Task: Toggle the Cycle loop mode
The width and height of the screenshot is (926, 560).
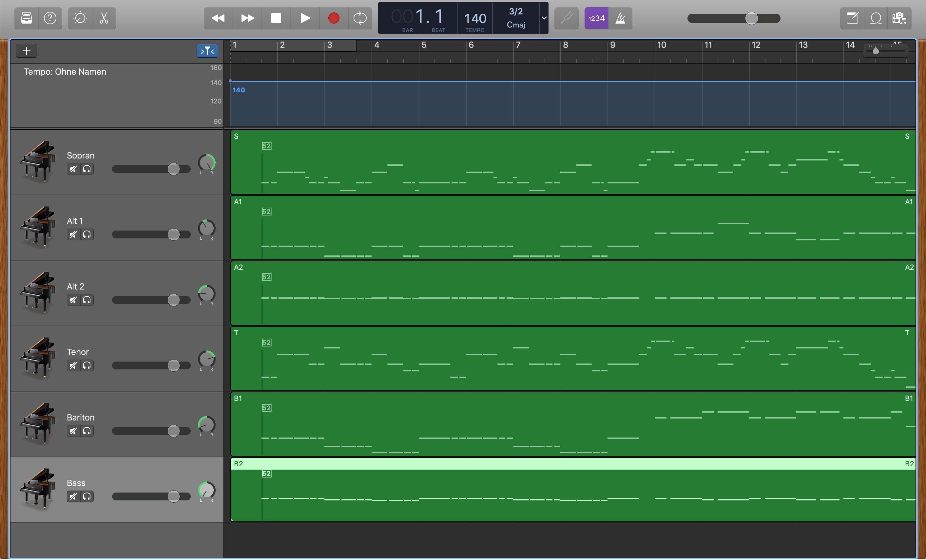Action: pos(360,18)
